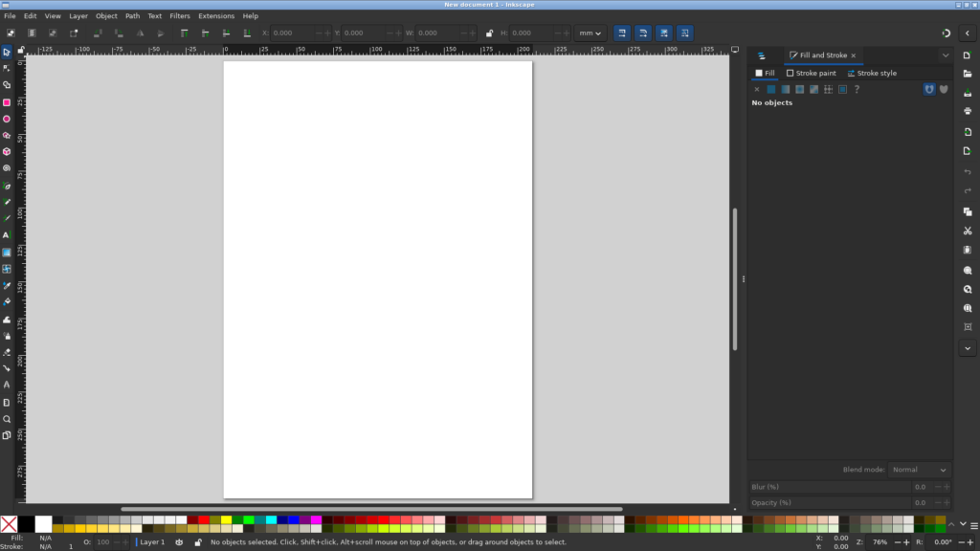980x551 pixels.
Task: Select the Text tool
Action: [x=7, y=235]
